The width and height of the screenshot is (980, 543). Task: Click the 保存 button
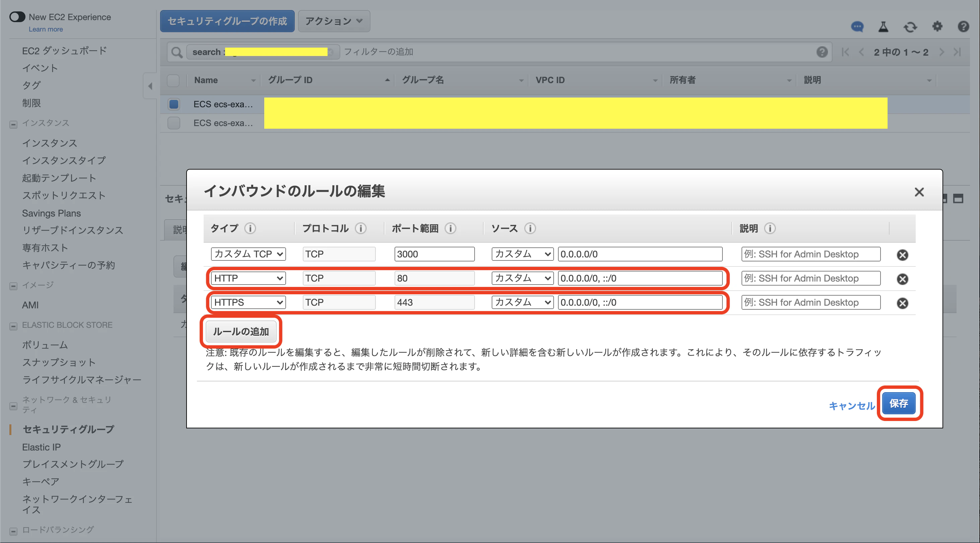pyautogui.click(x=899, y=403)
